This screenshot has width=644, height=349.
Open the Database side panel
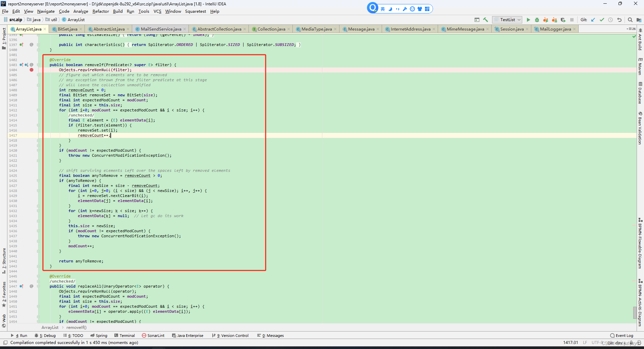[x=640, y=93]
